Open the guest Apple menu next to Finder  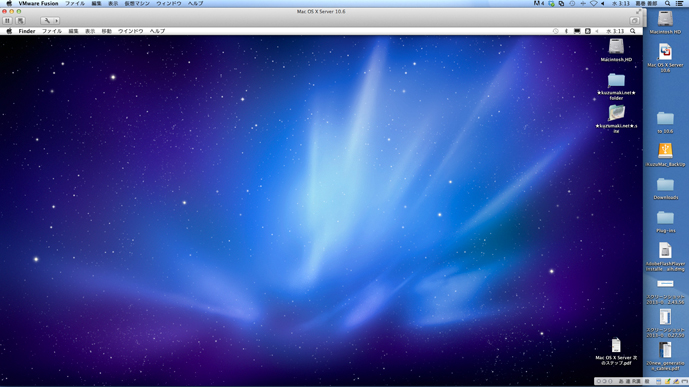[9, 31]
